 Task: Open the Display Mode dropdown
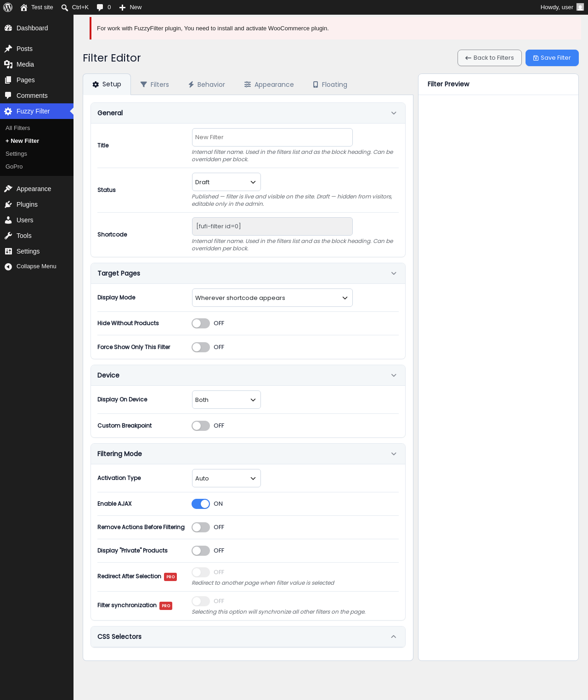point(272,298)
